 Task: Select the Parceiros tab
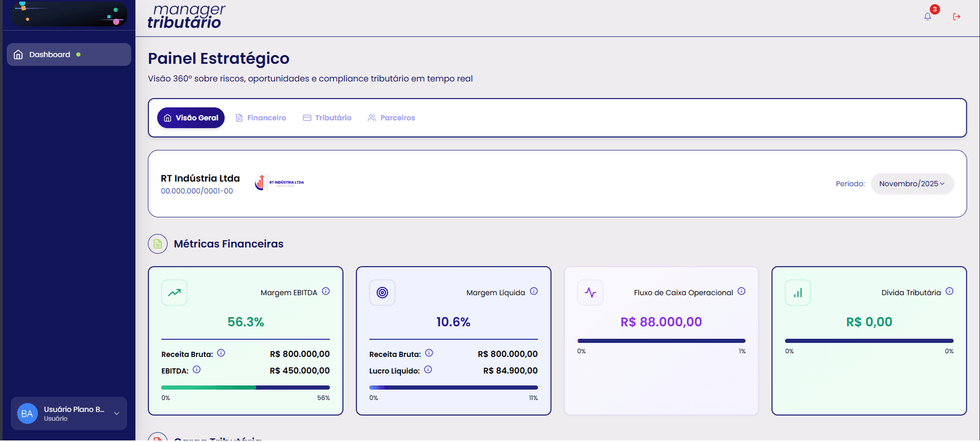click(392, 118)
